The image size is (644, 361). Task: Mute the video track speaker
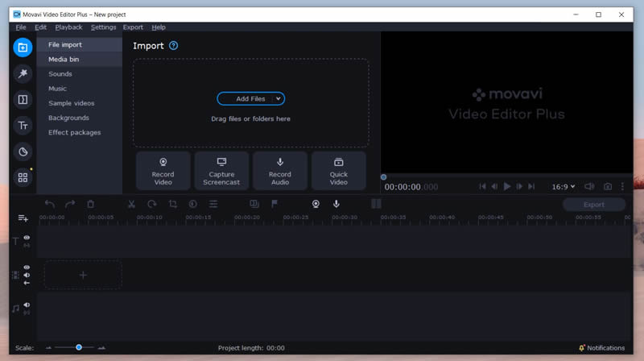click(27, 275)
